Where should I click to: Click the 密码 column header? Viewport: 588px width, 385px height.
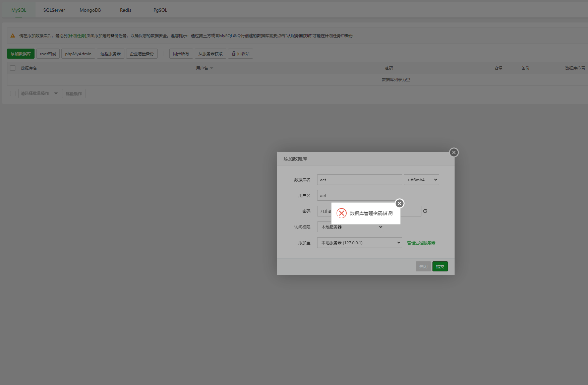389,68
